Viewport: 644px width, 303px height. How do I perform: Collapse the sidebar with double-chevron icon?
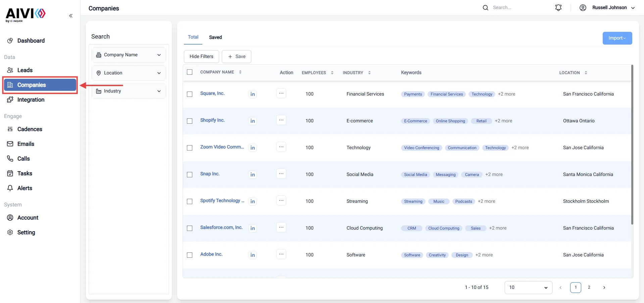pyautogui.click(x=71, y=16)
